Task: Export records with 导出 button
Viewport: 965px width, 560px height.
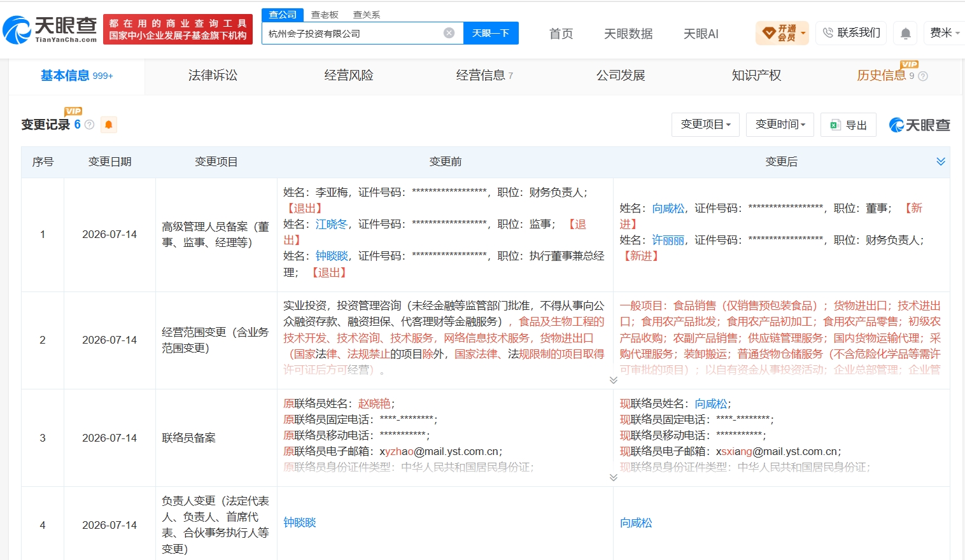Action: tap(849, 125)
